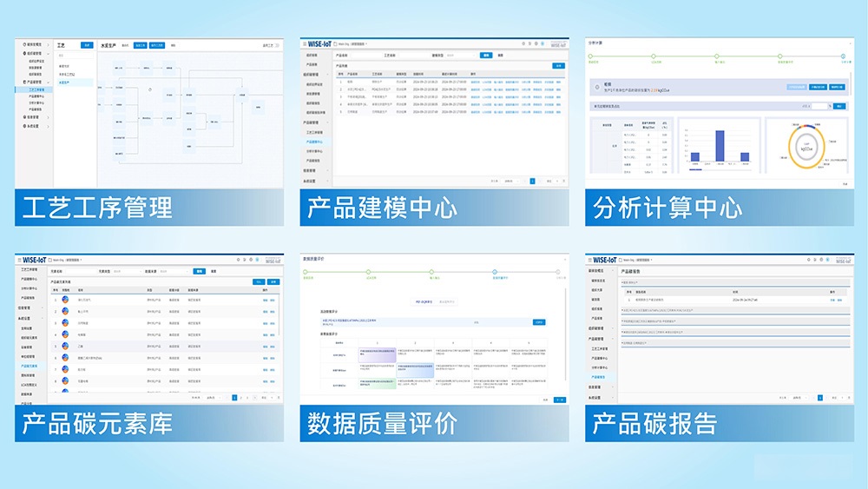Screen dimensions: 868x489
Task: Click the blue query button in the product modeling search bar
Action: tap(487, 55)
